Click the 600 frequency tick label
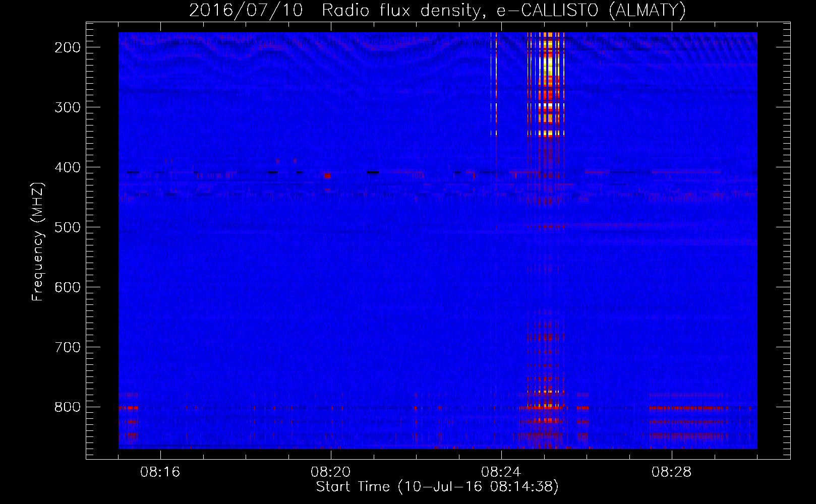 point(68,287)
